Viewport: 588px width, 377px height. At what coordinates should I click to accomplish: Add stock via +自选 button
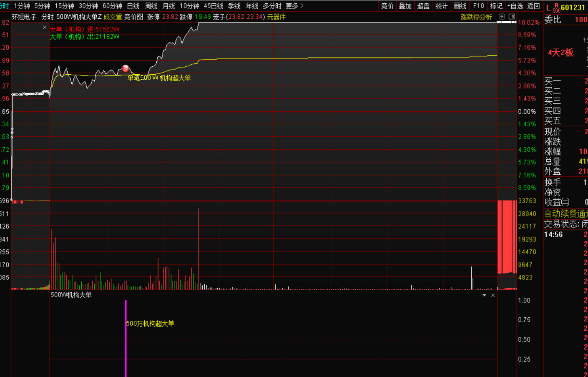click(x=515, y=6)
